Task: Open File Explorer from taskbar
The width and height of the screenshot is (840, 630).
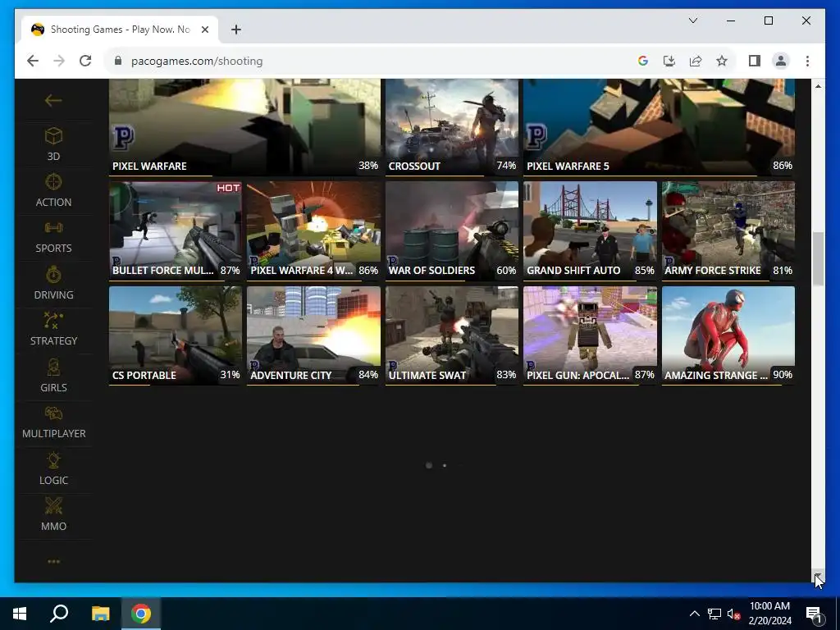Action: point(100,614)
